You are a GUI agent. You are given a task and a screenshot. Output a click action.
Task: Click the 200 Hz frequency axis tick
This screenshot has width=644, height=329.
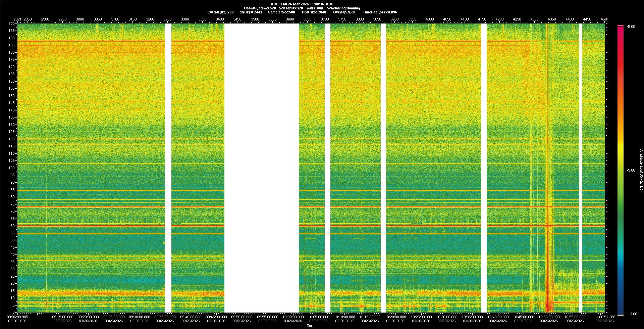11,23
